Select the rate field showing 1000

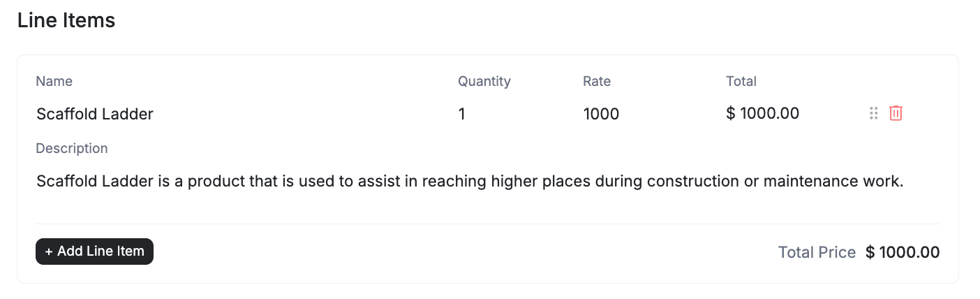601,114
